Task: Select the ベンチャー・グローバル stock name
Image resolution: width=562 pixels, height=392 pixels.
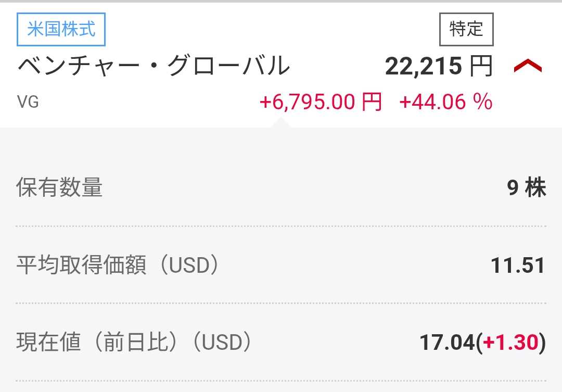Action: (154, 66)
